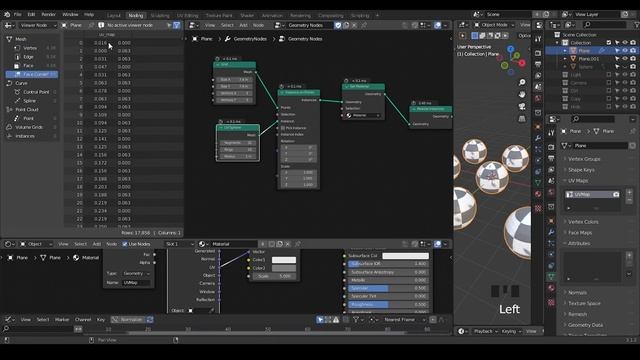The width and height of the screenshot is (640, 360).
Task: Expand the Plane object in outliner
Action: pyautogui.click(x=565, y=51)
